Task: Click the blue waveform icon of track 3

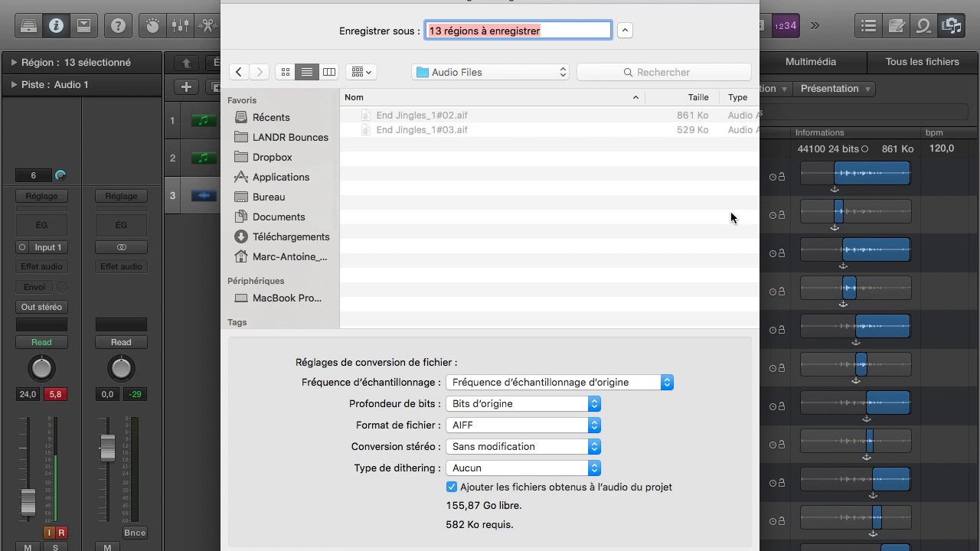Action: point(204,195)
